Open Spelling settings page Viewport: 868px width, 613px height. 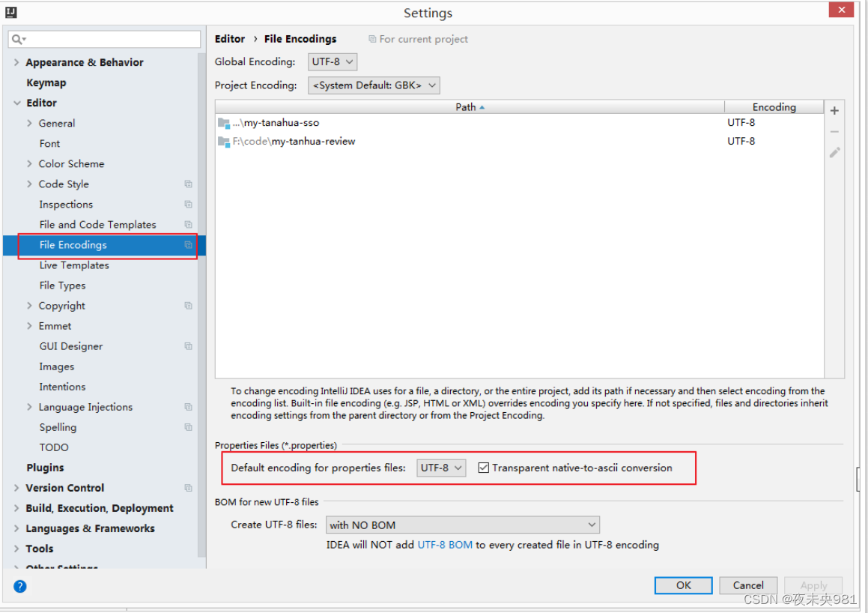tap(58, 427)
